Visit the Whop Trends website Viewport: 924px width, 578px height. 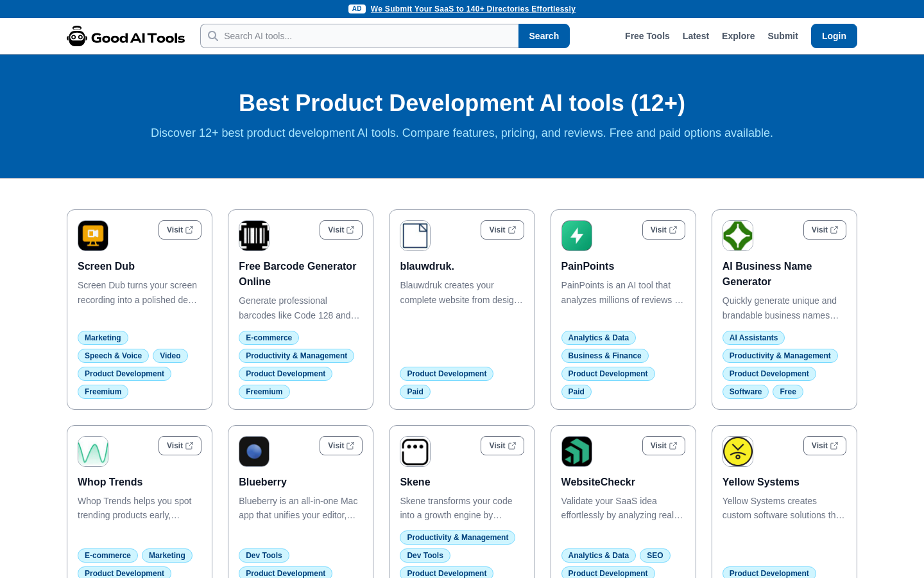coord(180,446)
